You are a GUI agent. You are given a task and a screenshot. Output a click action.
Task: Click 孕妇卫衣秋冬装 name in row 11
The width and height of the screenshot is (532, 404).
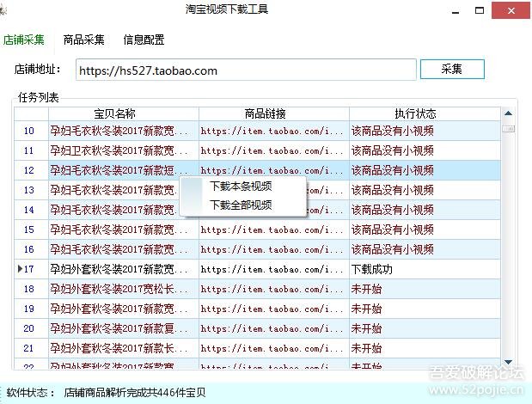coord(124,150)
